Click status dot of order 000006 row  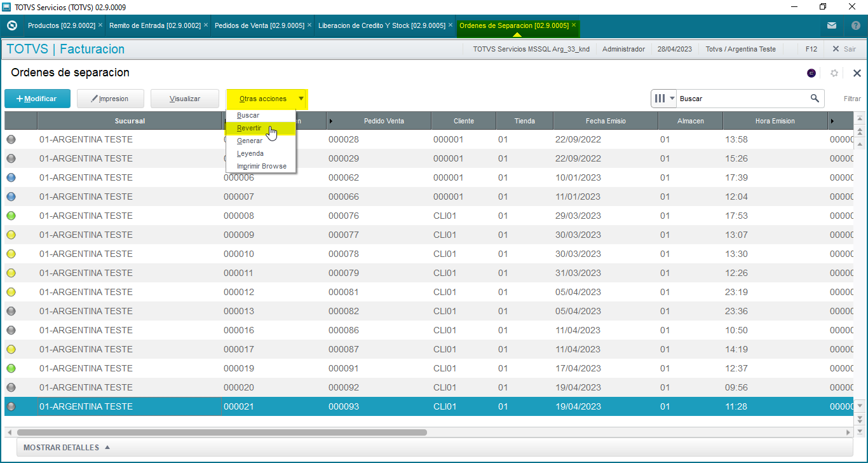[x=11, y=177]
